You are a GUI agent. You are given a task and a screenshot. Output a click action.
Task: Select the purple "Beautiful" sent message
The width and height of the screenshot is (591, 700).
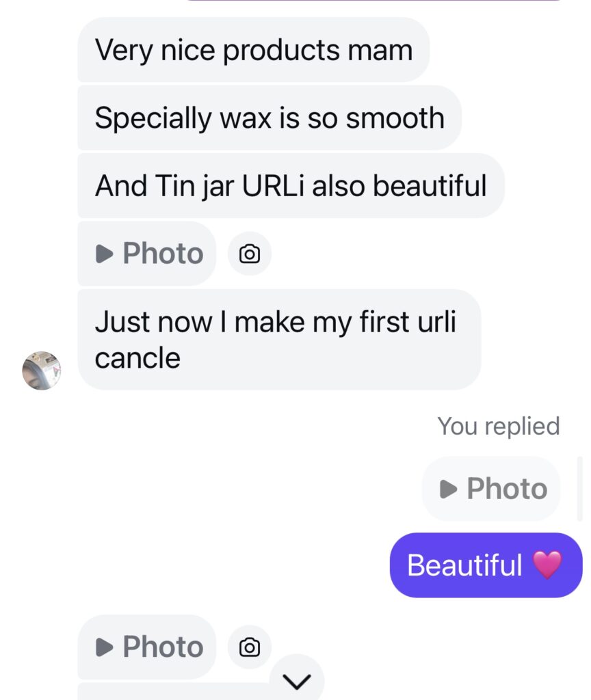485,565
